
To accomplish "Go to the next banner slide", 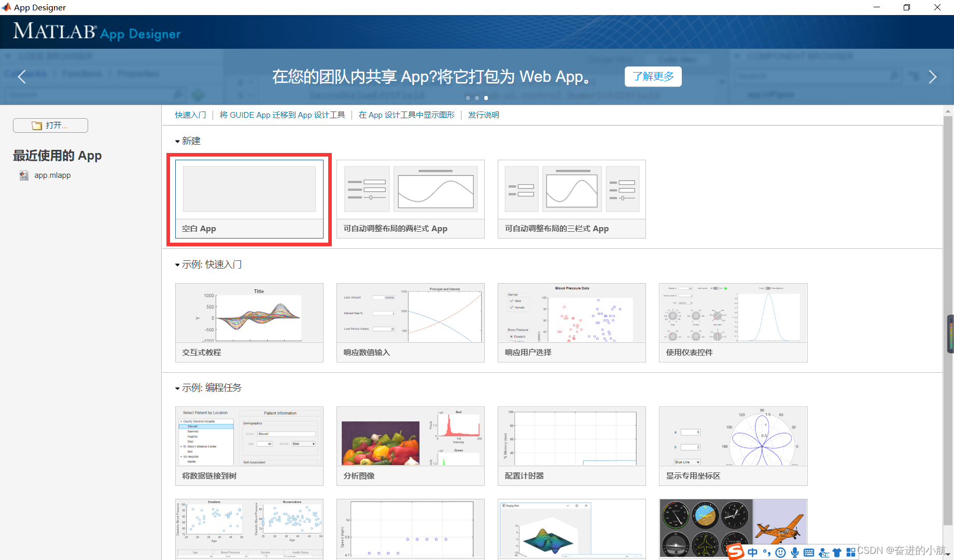I will 933,77.
